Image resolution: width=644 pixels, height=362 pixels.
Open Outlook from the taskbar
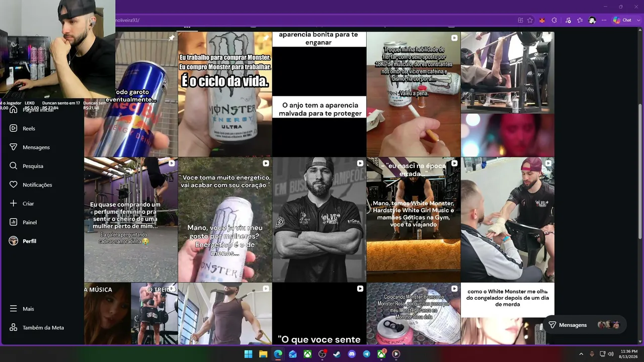(293, 354)
